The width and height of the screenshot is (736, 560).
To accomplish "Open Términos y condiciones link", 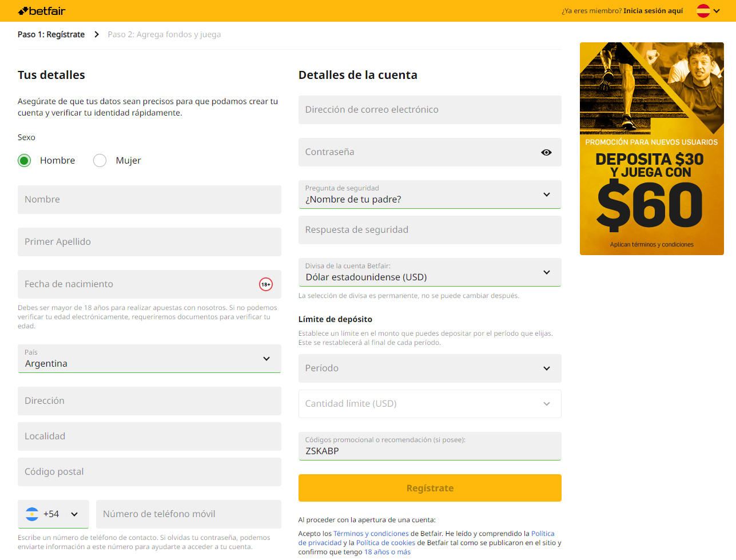I will [371, 534].
